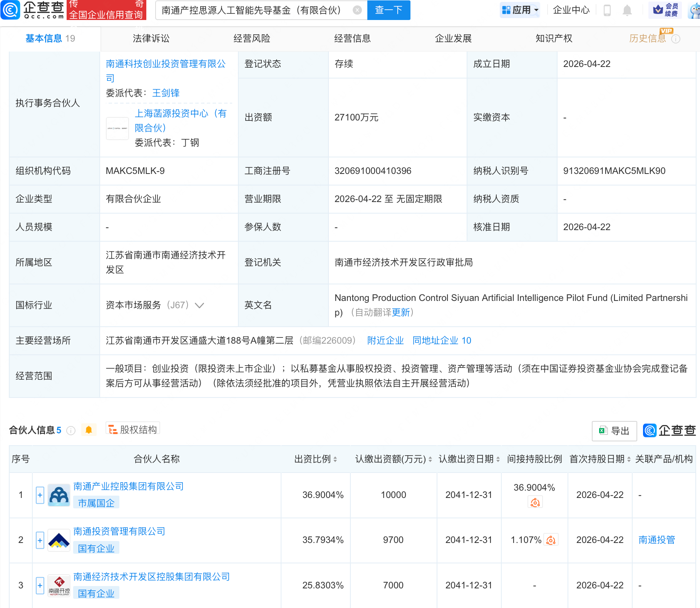Image resolution: width=700 pixels, height=608 pixels.
Task: Switch to the 法律诉讼 tab
Action: (151, 38)
